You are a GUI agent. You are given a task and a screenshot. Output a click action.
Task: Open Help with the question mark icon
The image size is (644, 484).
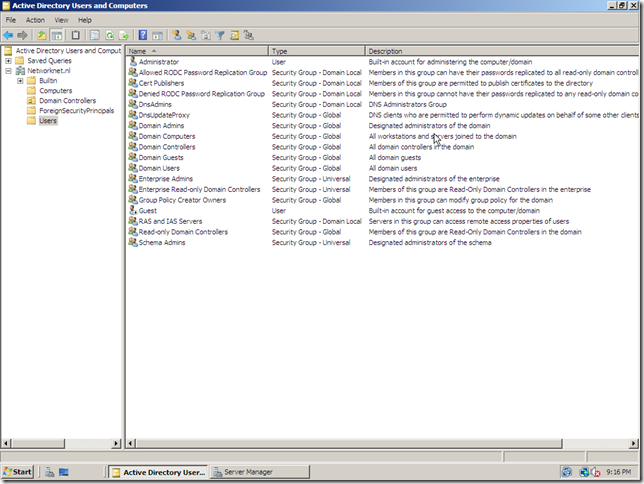[x=143, y=35]
